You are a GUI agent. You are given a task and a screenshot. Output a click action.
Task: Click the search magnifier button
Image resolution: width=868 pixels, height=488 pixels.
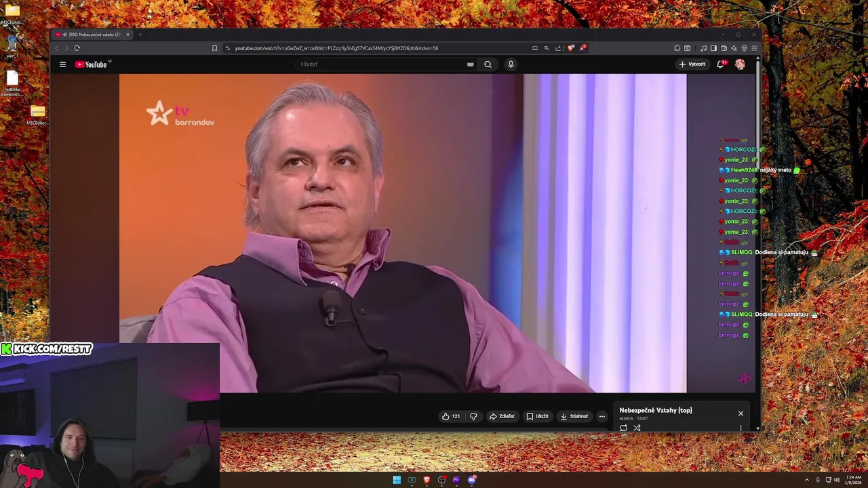click(488, 64)
